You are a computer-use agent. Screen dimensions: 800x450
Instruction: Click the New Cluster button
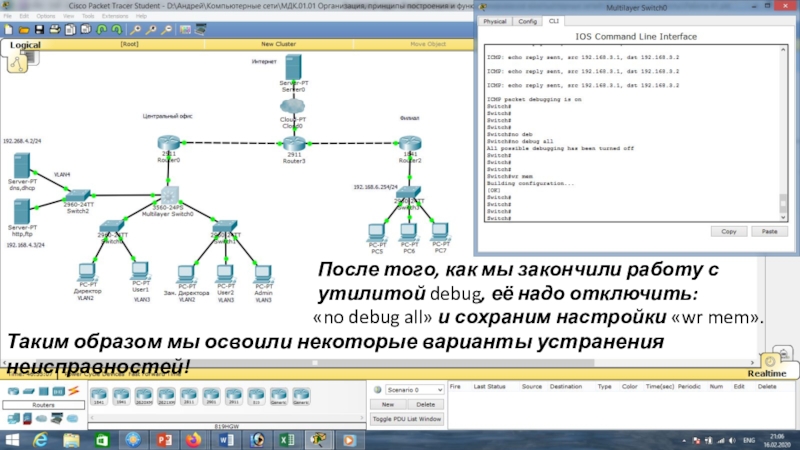click(x=279, y=44)
